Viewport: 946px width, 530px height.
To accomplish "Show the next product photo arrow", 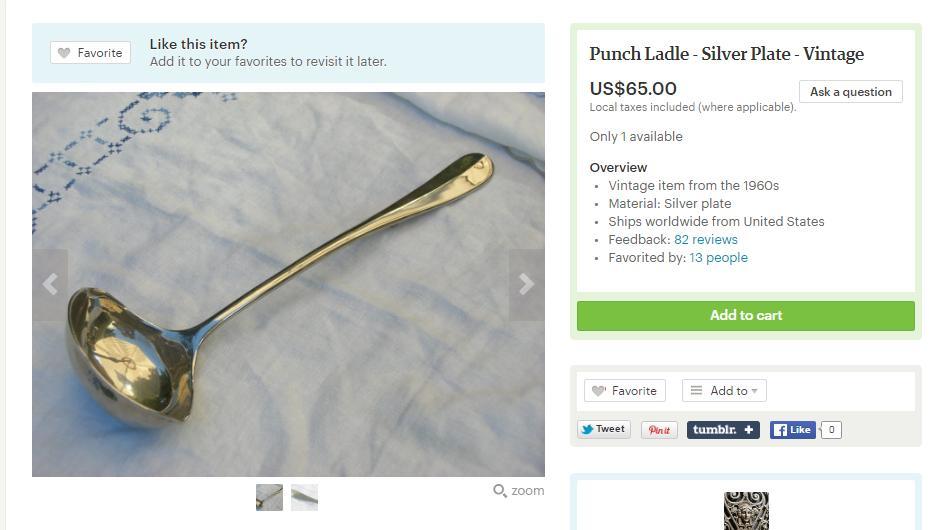I will (x=527, y=284).
